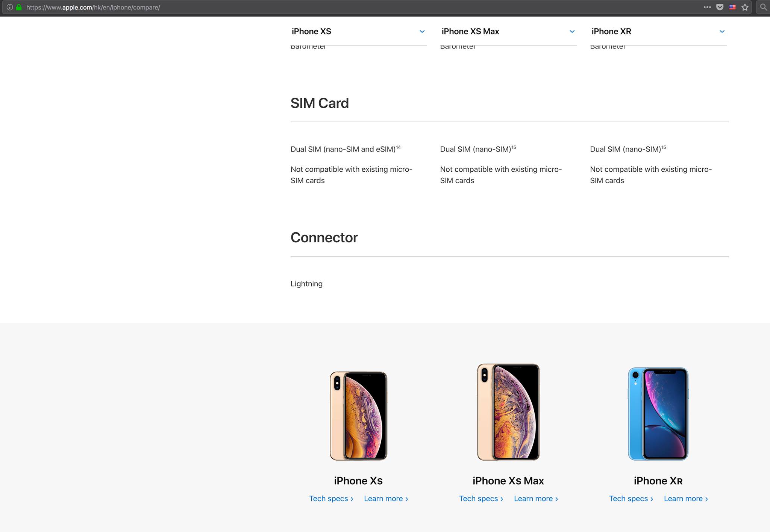Bookmark this page with the star icon
This screenshot has height=532, width=770.
pyautogui.click(x=745, y=7)
